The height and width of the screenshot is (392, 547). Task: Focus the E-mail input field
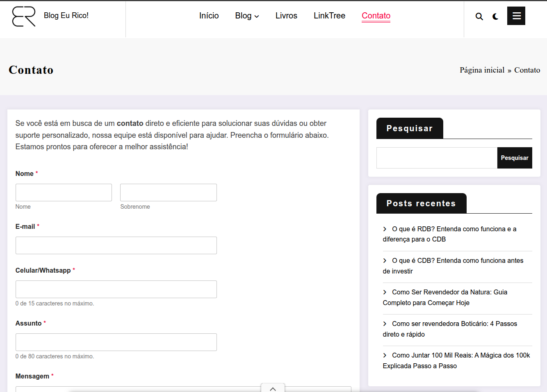pyautogui.click(x=116, y=245)
